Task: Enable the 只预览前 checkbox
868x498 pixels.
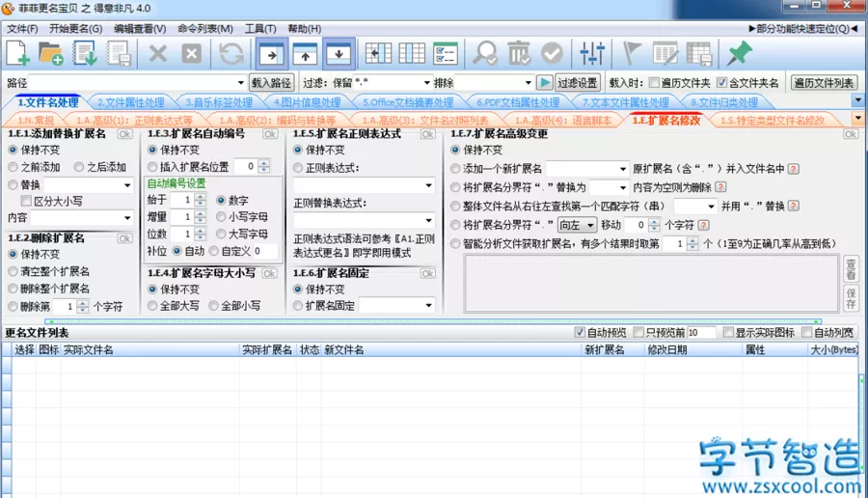Action: point(638,332)
